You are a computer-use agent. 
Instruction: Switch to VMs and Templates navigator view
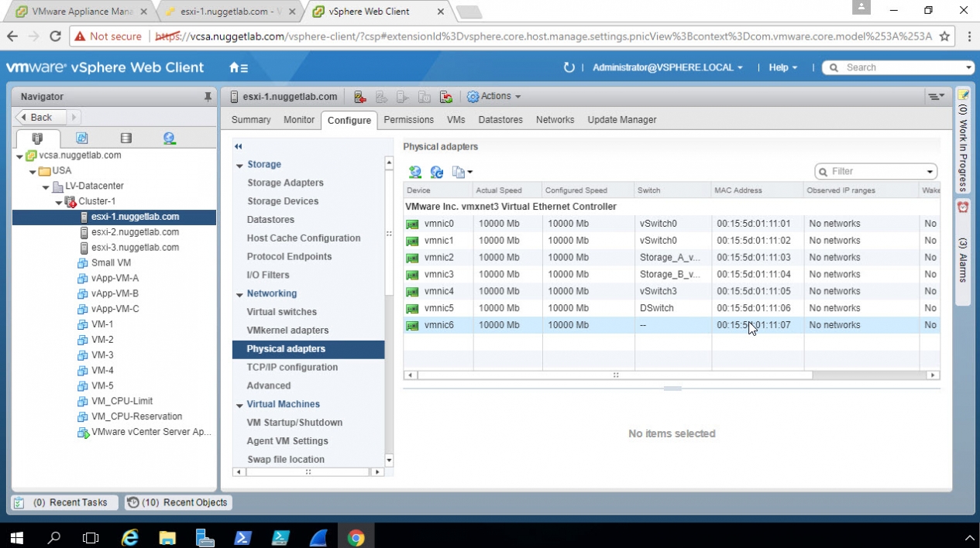[81, 139]
